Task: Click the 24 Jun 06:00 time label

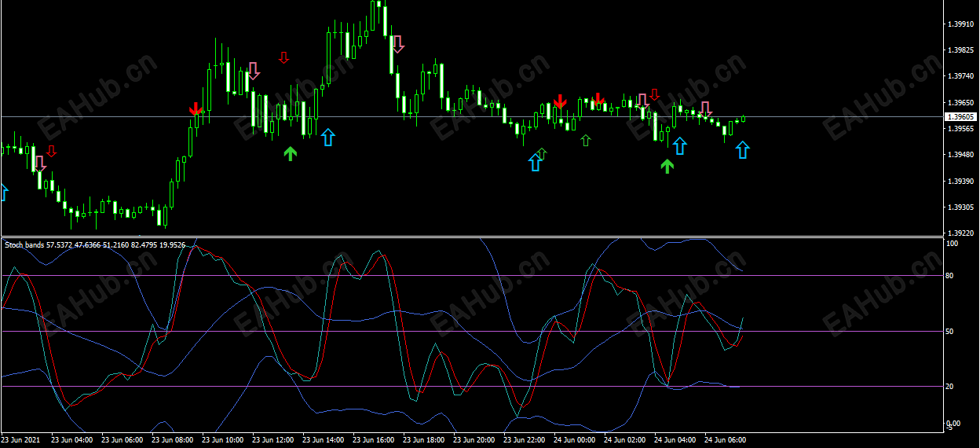Action: pyautogui.click(x=726, y=440)
